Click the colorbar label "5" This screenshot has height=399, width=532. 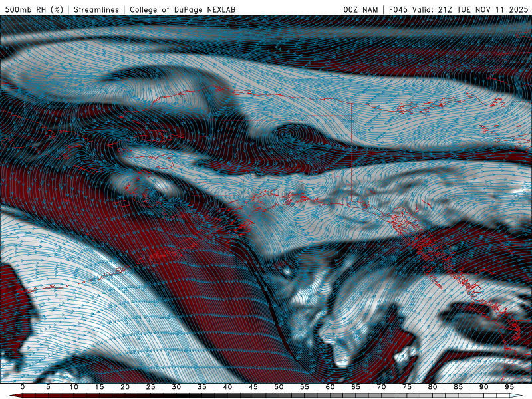(x=48, y=387)
